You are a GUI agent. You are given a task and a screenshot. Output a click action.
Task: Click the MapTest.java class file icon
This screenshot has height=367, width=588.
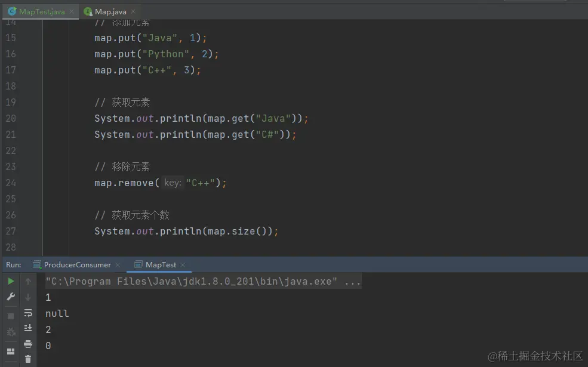coord(12,11)
